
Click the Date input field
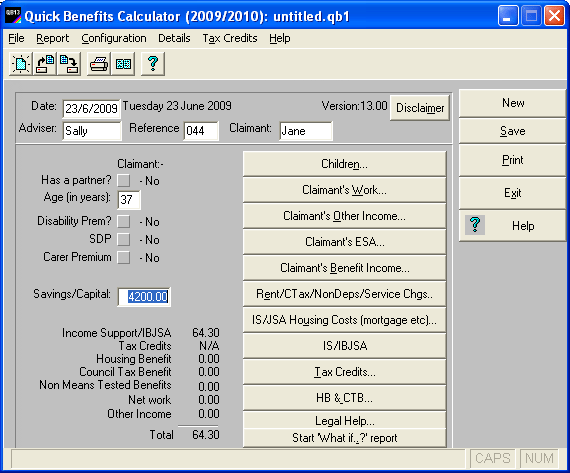(91, 108)
